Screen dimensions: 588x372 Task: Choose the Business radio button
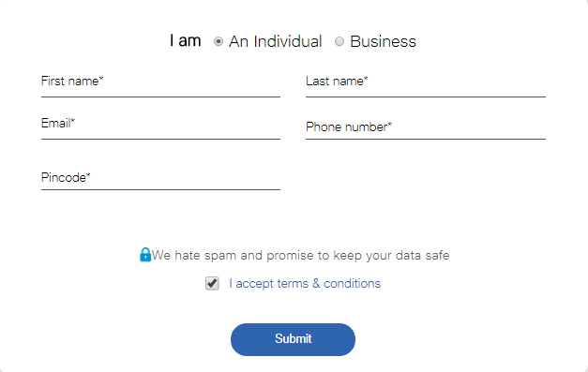coord(339,41)
